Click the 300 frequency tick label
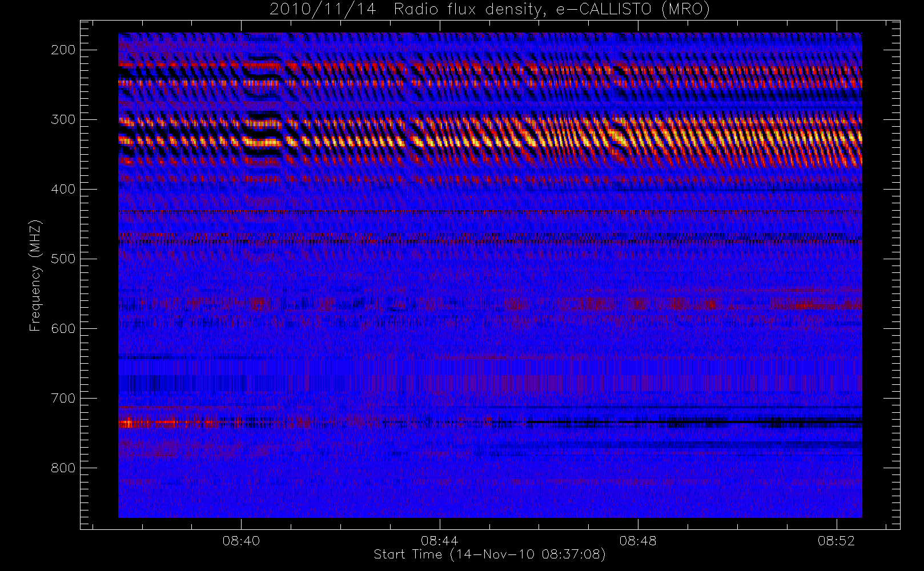924x571 pixels. 63,119
